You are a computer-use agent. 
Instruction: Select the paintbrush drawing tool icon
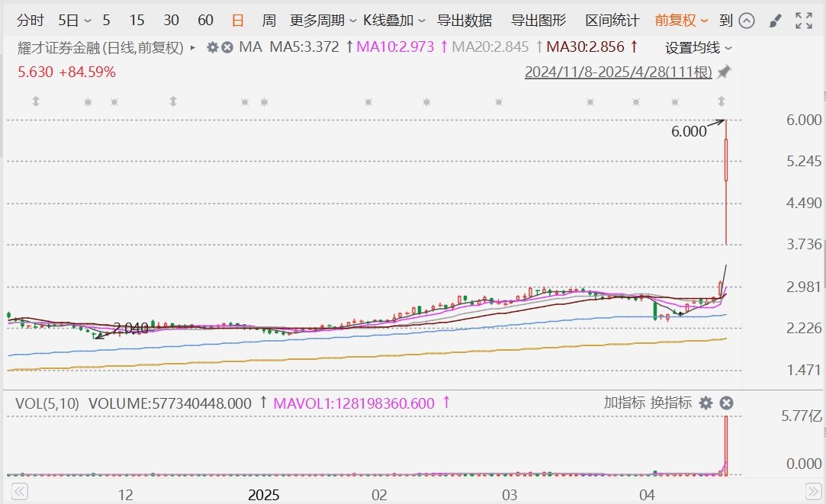tap(775, 21)
